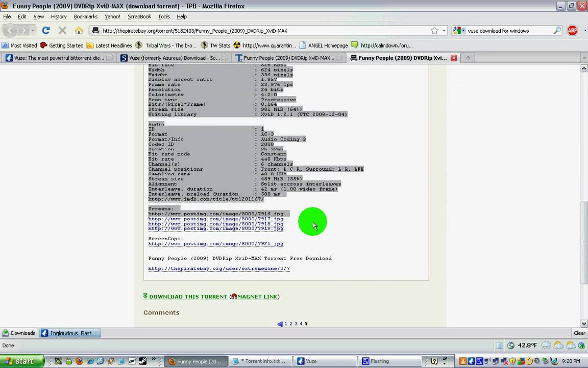Open the Getting Started bookmark
588x368 pixels.
tap(61, 45)
